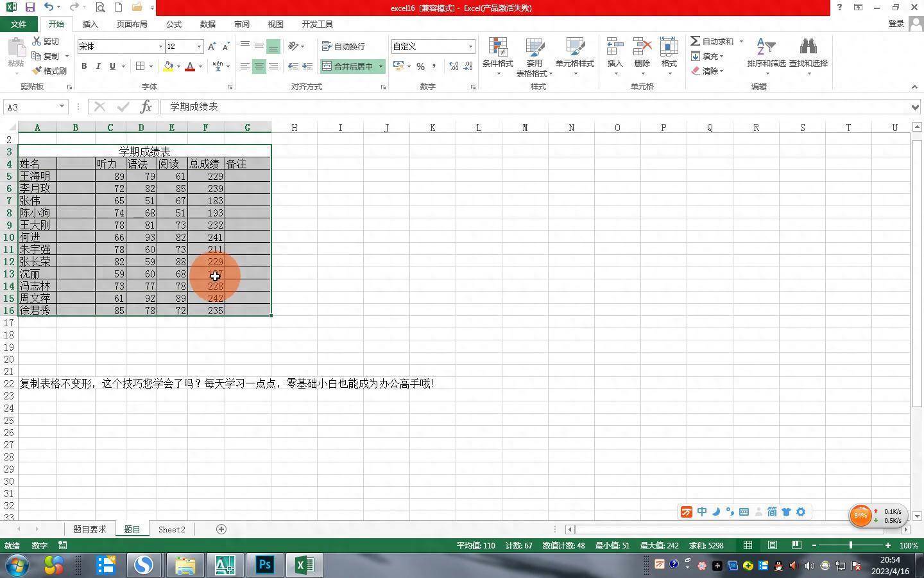Click the Find and Select binoculars icon

click(x=808, y=48)
